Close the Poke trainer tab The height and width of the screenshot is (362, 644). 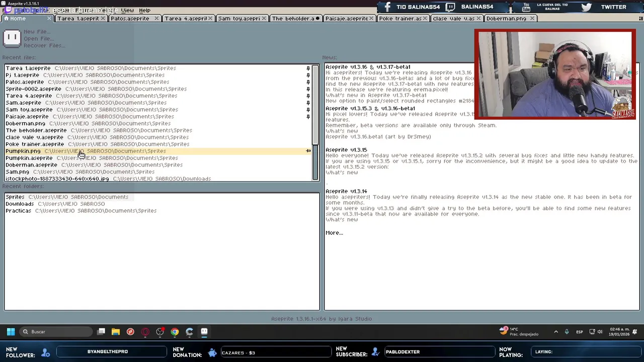[x=425, y=19]
